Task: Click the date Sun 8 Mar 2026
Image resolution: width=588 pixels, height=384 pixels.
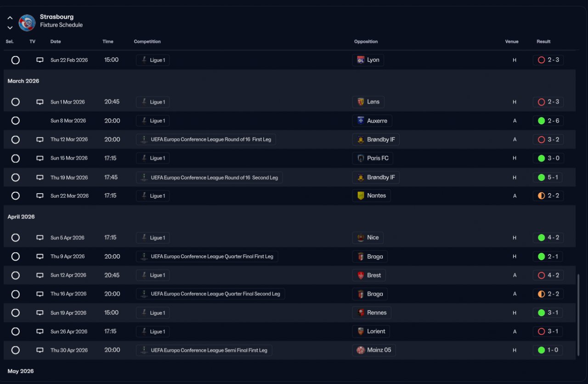Action: (68, 121)
